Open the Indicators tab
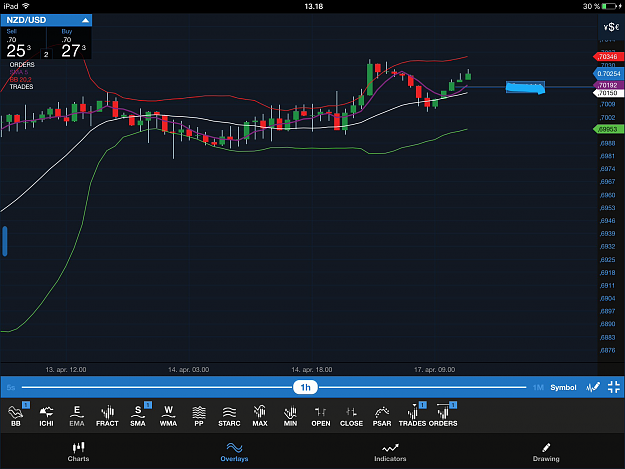 click(x=390, y=451)
